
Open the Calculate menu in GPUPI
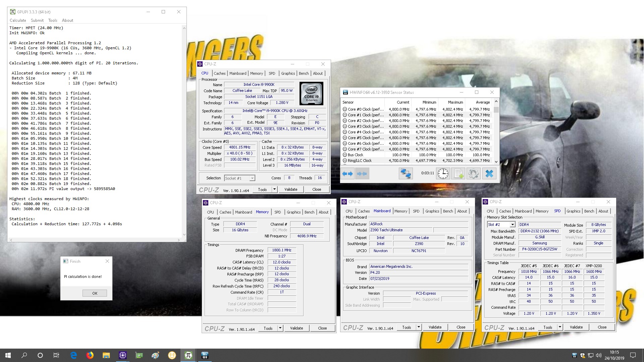[18, 20]
